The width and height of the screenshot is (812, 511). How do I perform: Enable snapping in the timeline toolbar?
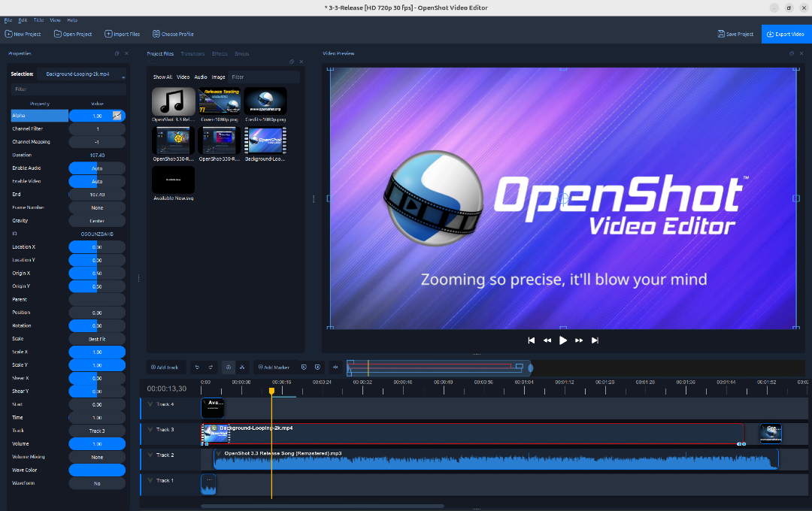click(x=229, y=367)
